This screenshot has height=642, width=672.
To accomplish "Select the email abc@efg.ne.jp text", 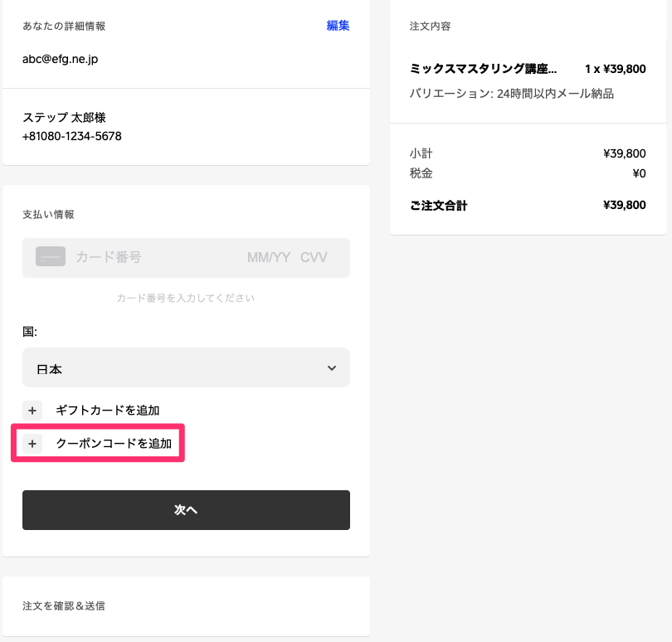I will (61, 59).
